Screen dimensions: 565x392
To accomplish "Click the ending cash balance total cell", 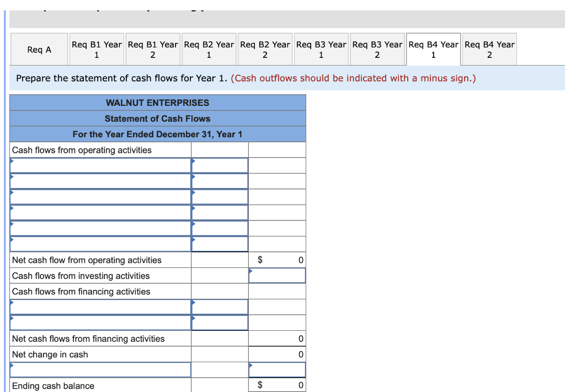I will pyautogui.click(x=277, y=385).
